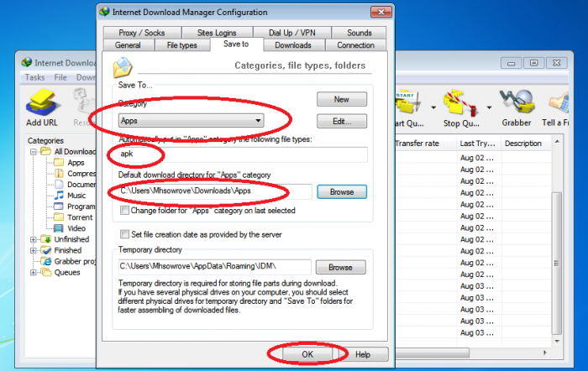
Task: Switch to the General tab
Action: 128,45
